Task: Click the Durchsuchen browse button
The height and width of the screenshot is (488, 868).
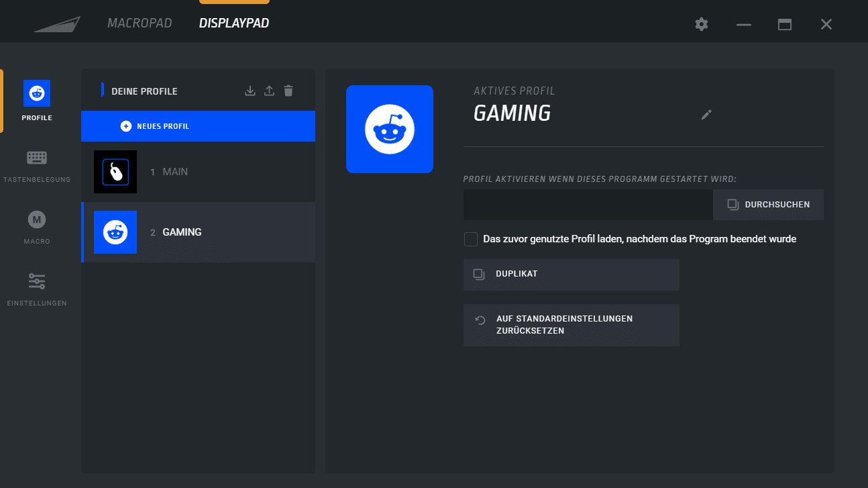Action: click(768, 205)
